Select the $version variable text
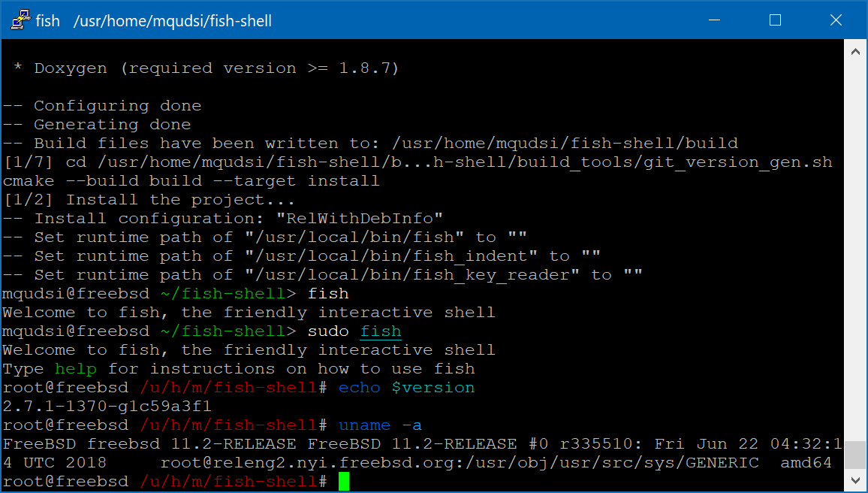Viewport: 868px width, 493px height. tap(433, 387)
